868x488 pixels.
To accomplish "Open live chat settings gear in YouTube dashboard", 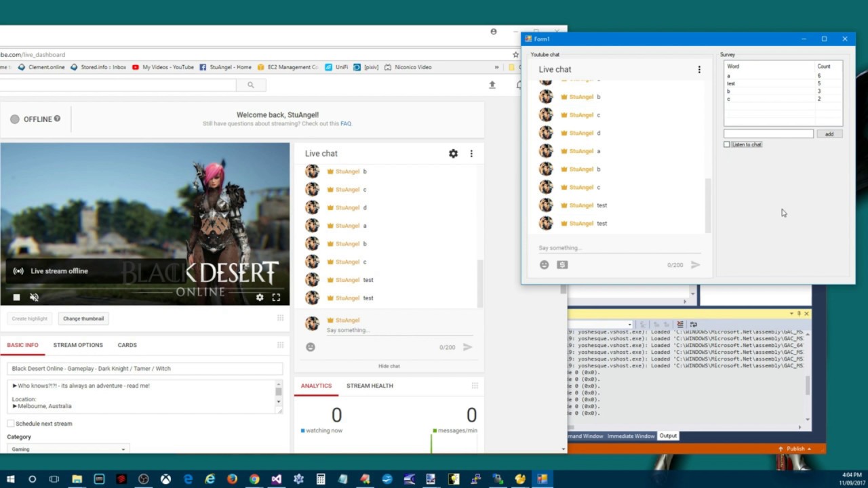I will pos(453,154).
